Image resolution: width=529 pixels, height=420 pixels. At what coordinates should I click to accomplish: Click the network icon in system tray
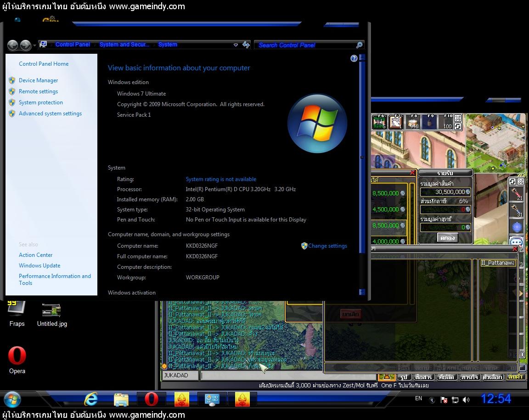point(455,400)
